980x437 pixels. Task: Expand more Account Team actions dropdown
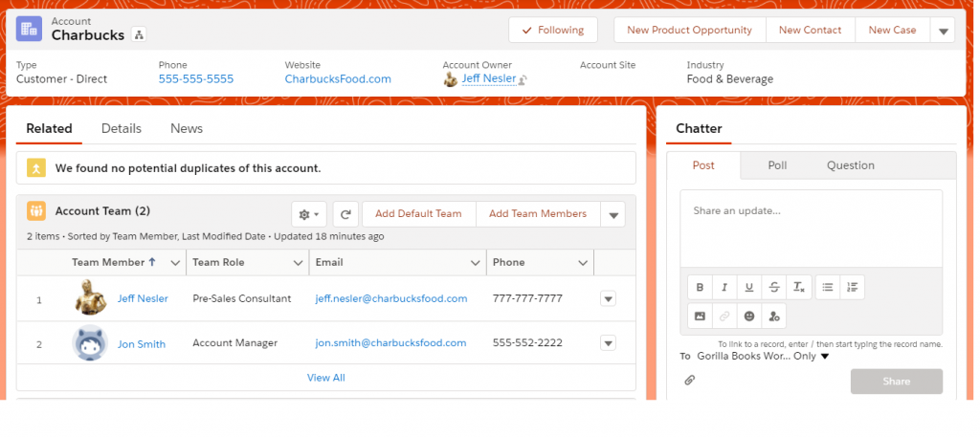click(x=613, y=214)
